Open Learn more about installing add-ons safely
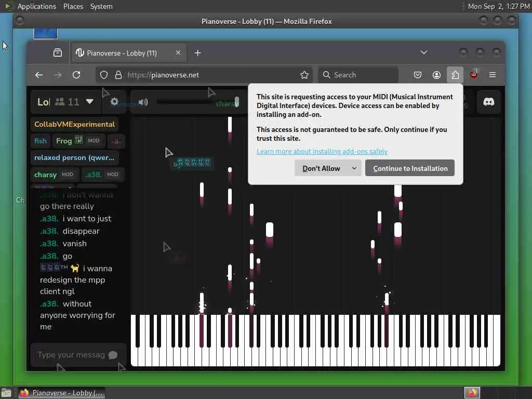532x399 pixels. click(322, 151)
